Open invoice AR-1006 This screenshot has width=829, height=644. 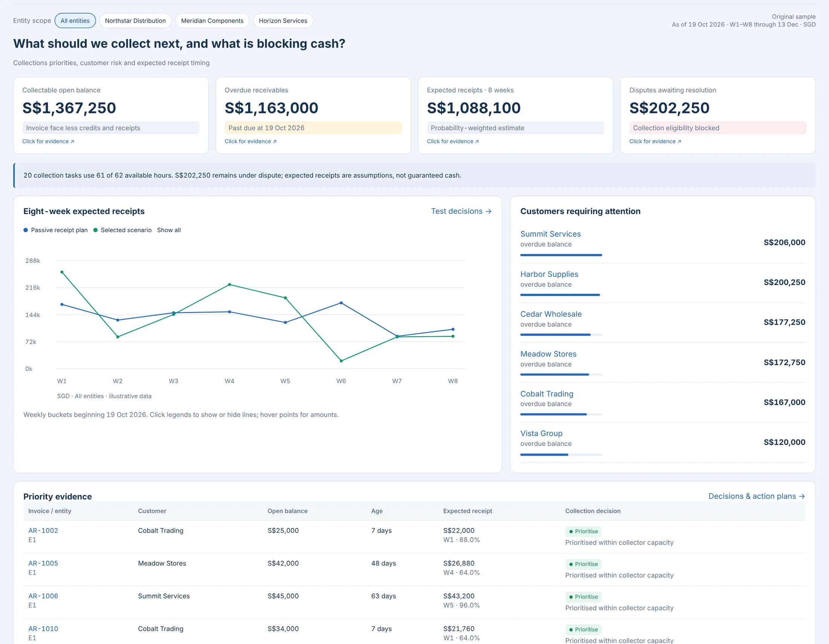[x=43, y=595]
